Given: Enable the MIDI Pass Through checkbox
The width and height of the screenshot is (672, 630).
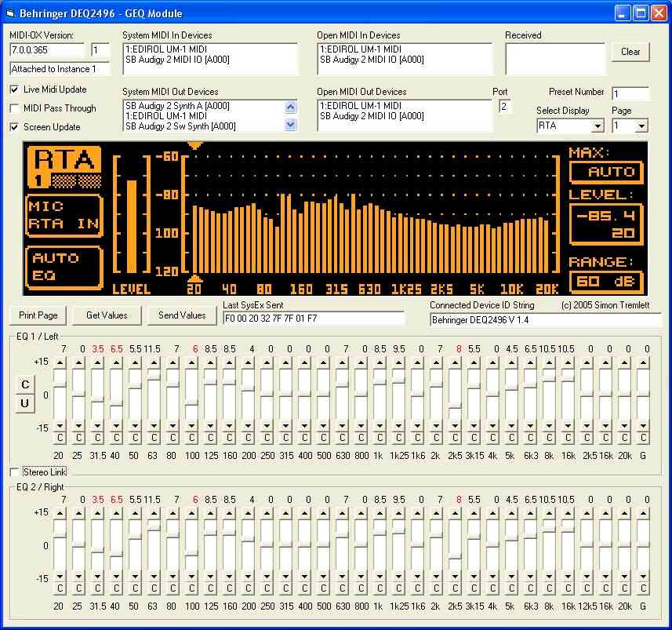Looking at the screenshot, I should pyautogui.click(x=14, y=108).
